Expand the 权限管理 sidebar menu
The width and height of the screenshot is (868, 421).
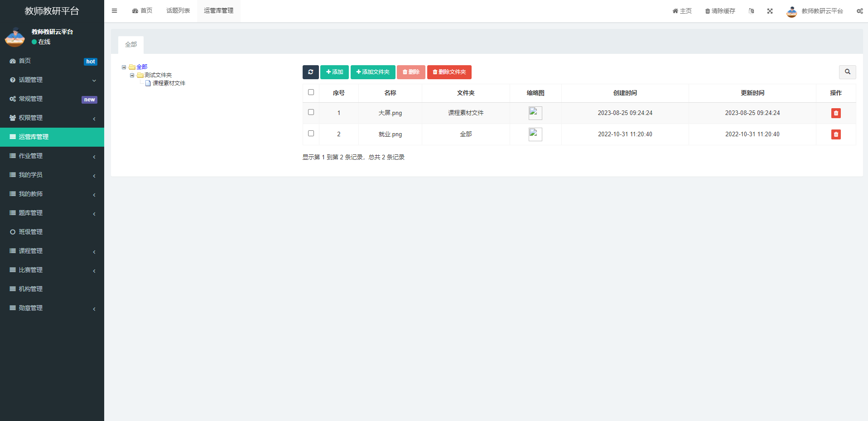[x=52, y=118]
